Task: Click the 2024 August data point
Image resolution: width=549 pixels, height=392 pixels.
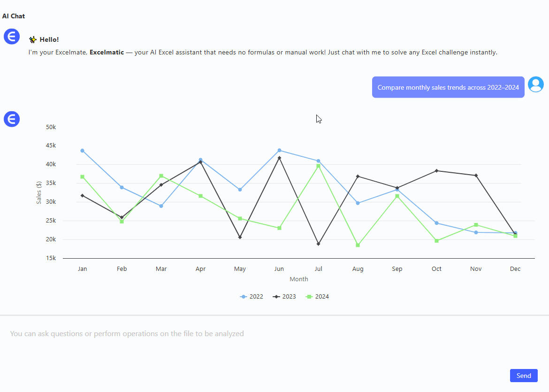Action: 358,245
